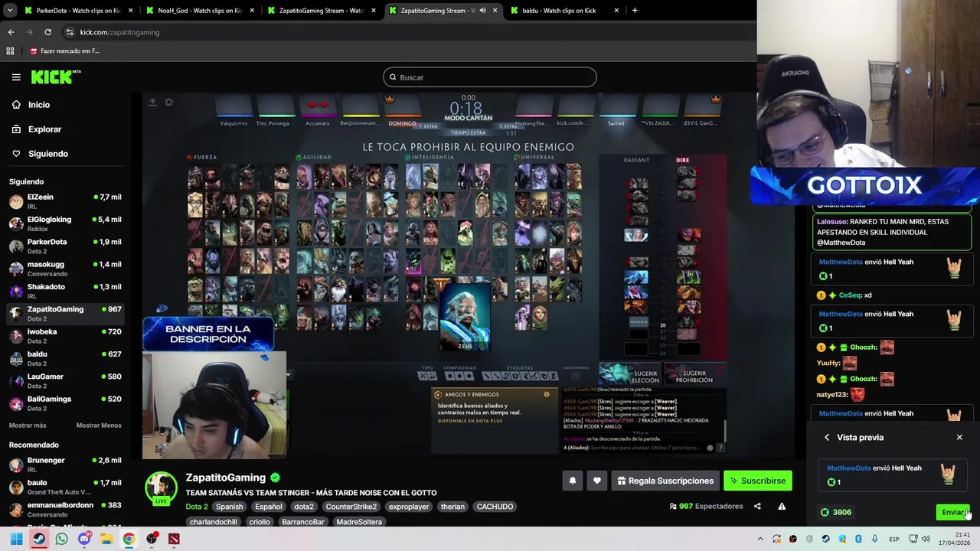Viewport: 980px width, 551px height.
Task: Open browser apps grid icon
Action: coord(10,51)
